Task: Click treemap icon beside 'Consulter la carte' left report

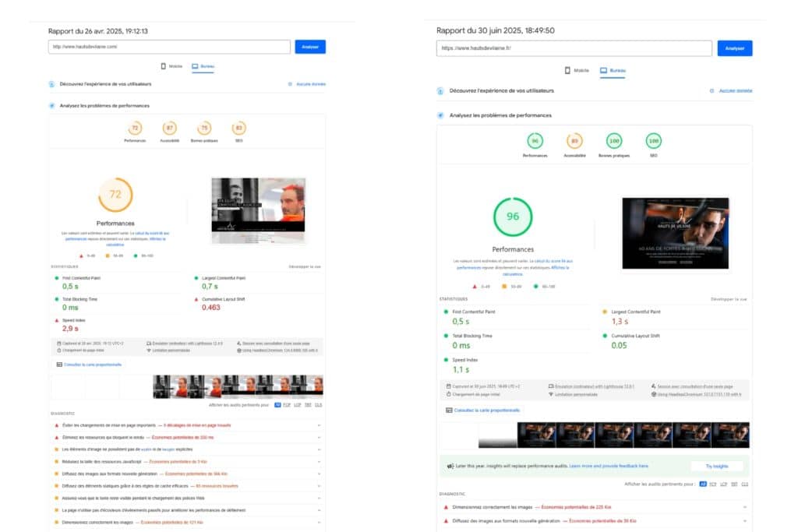Action: pyautogui.click(x=59, y=365)
